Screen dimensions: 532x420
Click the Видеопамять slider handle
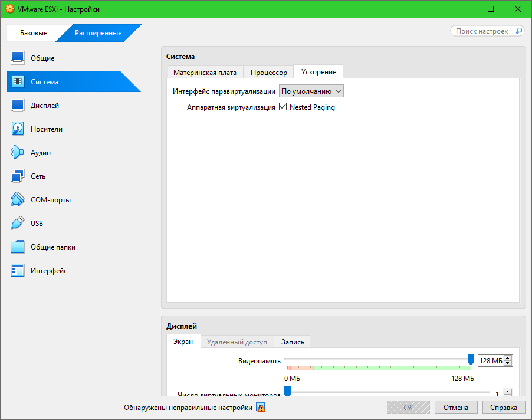[x=471, y=359]
